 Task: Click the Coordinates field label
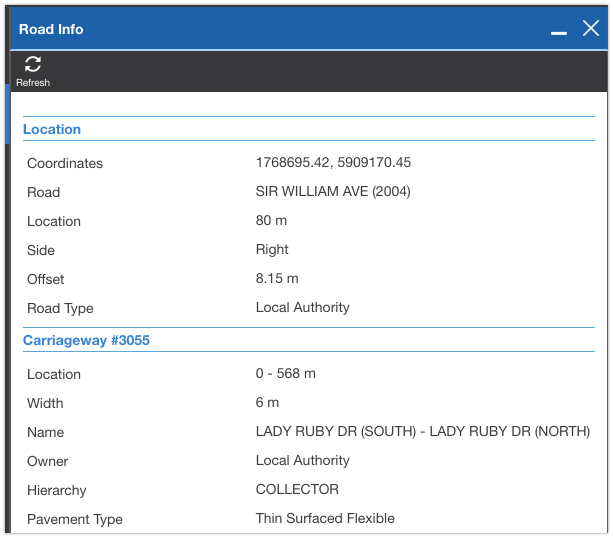coord(65,163)
